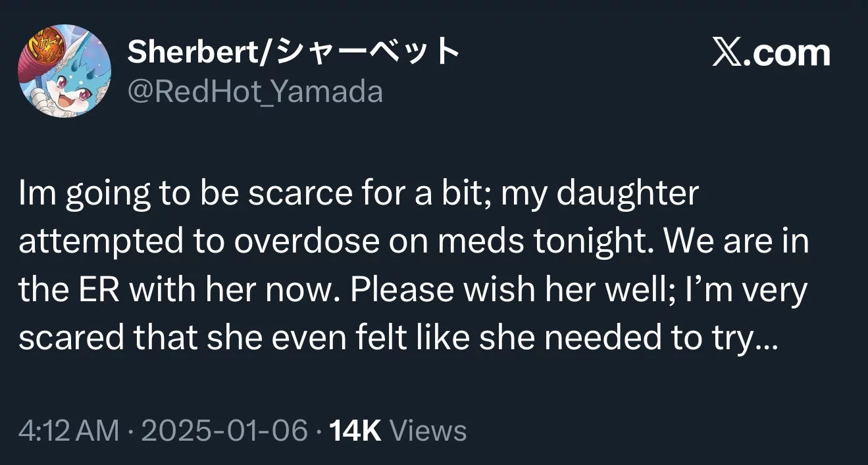Click the tweet line starting "attempted to overdose"
This screenshot has height=465, width=868.
pos(413,242)
